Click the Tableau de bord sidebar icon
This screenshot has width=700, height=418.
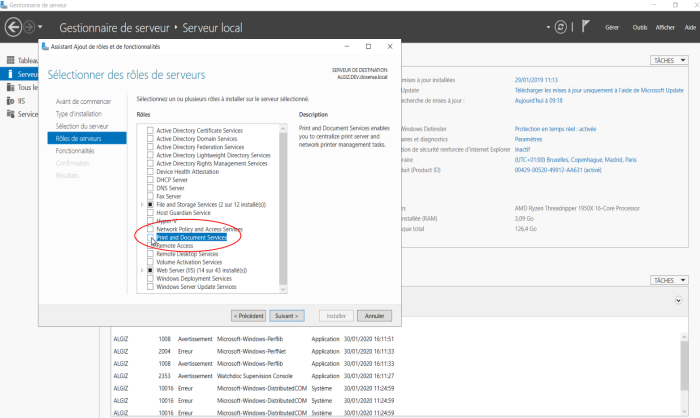[x=9, y=61]
